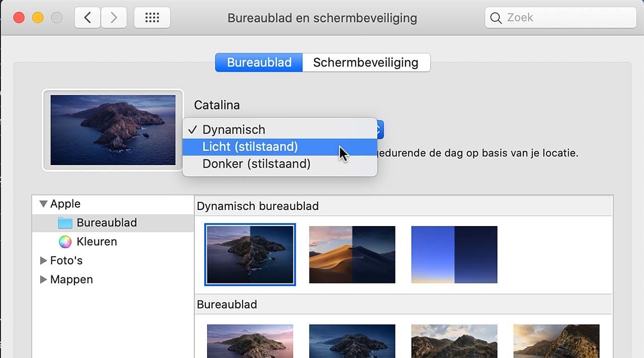Choose the dynamic Catalina island wallpaper
This screenshot has width=644, height=358.
tap(250, 254)
